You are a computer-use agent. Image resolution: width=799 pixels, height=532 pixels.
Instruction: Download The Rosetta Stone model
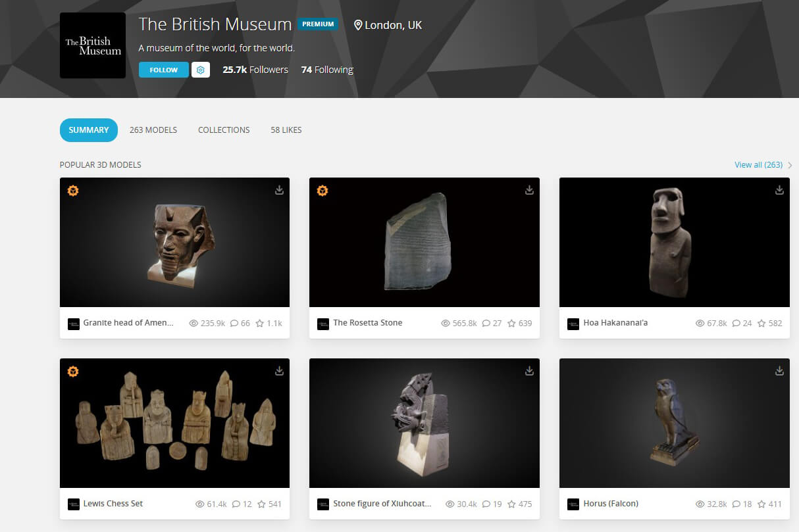tap(529, 190)
